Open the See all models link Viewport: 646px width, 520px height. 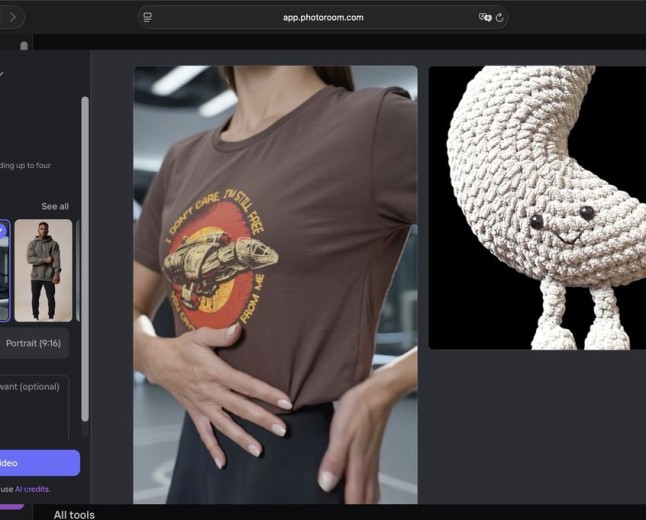click(55, 206)
